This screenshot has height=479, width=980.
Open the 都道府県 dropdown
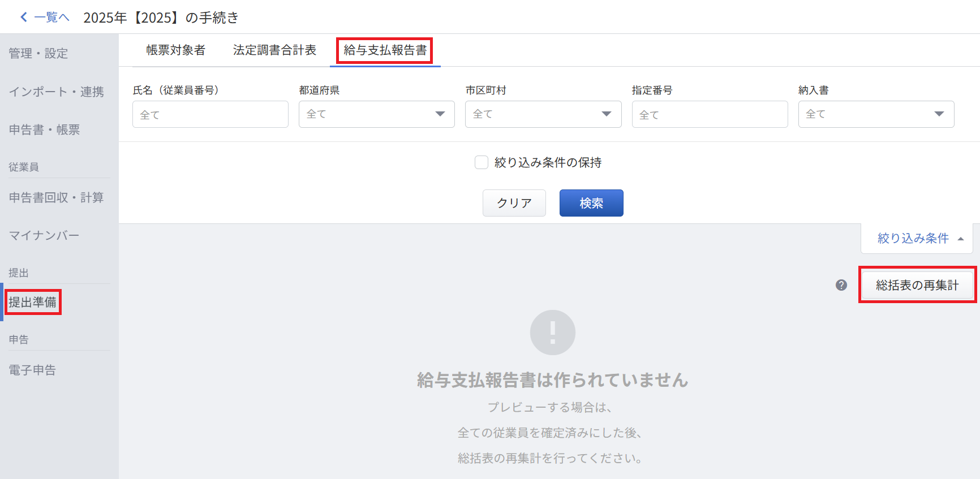[x=376, y=114]
